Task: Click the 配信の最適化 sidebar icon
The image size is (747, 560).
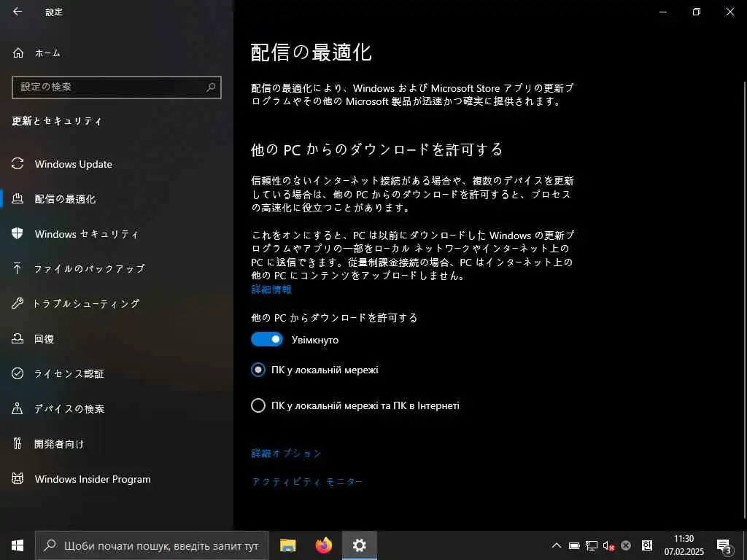Action: click(18, 199)
